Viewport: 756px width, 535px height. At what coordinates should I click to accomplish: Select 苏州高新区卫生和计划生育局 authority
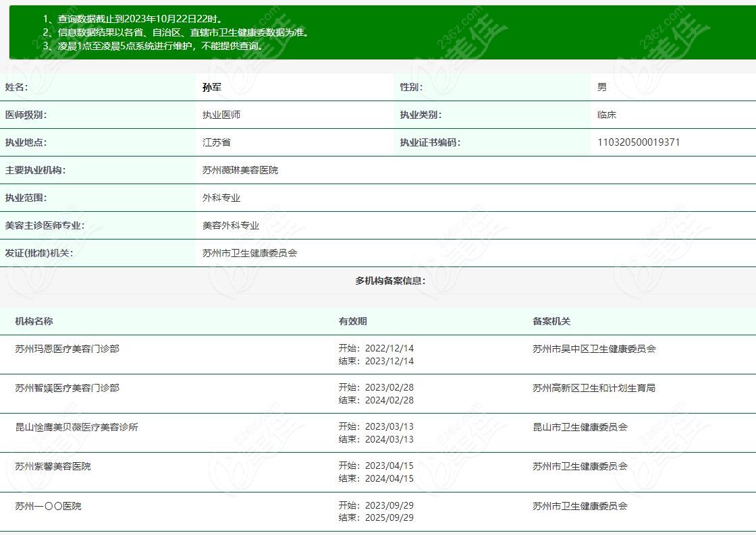[594, 387]
